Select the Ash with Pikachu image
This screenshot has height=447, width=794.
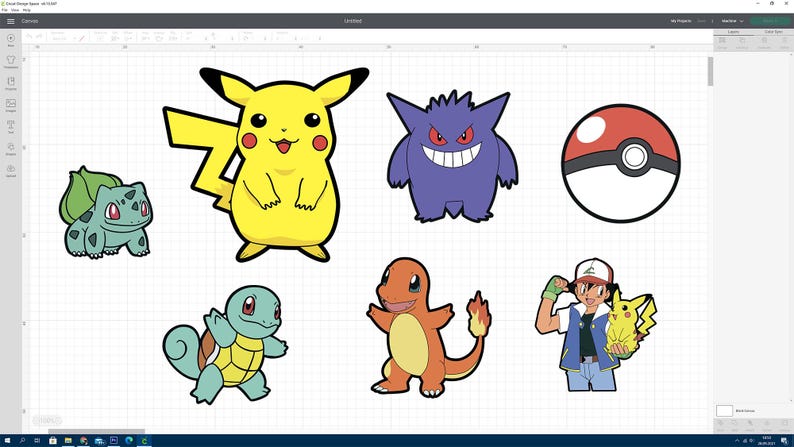tap(596, 325)
